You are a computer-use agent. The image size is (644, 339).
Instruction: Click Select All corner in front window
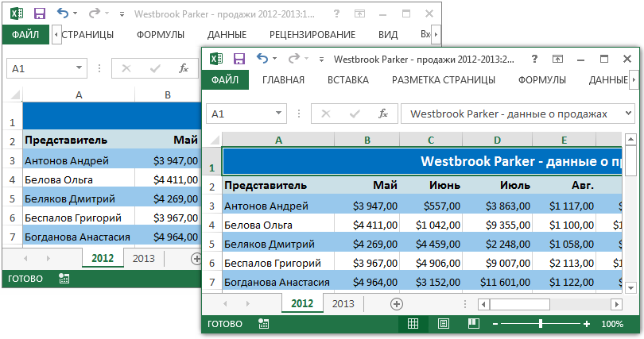[x=214, y=140]
